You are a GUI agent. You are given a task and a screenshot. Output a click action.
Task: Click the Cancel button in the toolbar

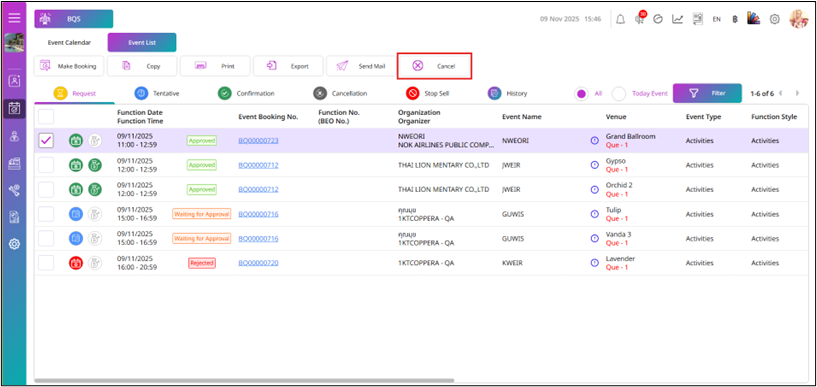[x=435, y=66]
